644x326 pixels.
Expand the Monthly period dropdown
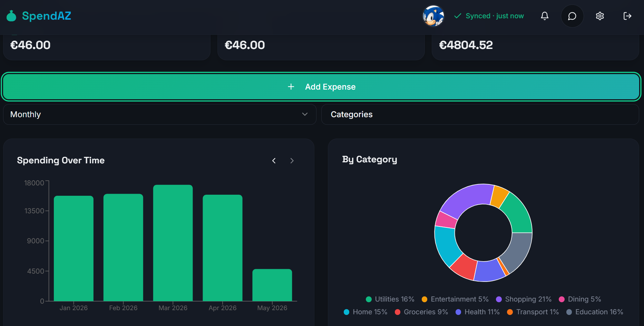coord(160,114)
